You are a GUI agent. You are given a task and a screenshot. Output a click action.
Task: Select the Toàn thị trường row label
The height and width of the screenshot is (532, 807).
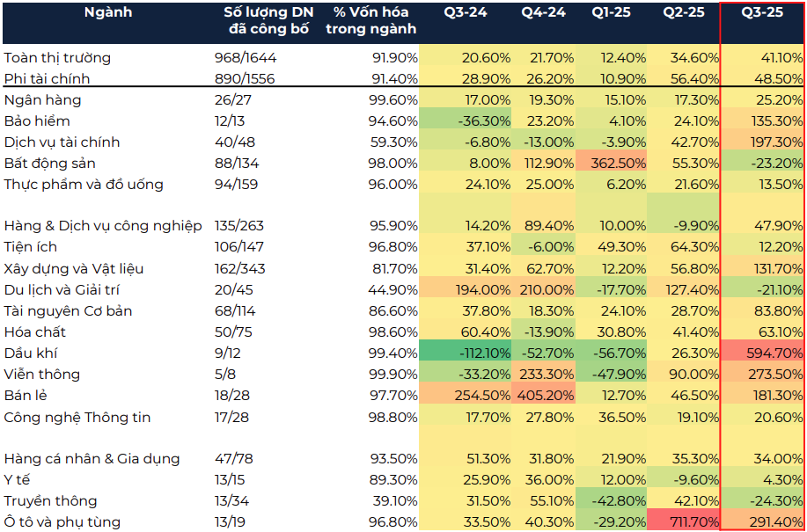pyautogui.click(x=57, y=58)
